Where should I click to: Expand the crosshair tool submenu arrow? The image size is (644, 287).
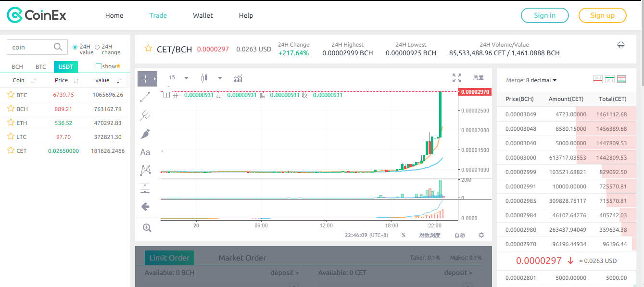[x=154, y=78]
